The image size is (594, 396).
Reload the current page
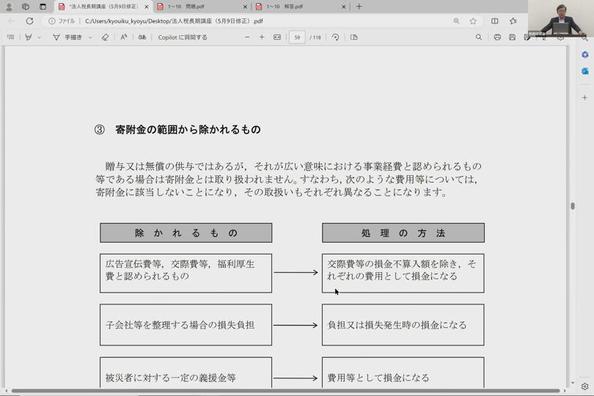click(x=30, y=21)
